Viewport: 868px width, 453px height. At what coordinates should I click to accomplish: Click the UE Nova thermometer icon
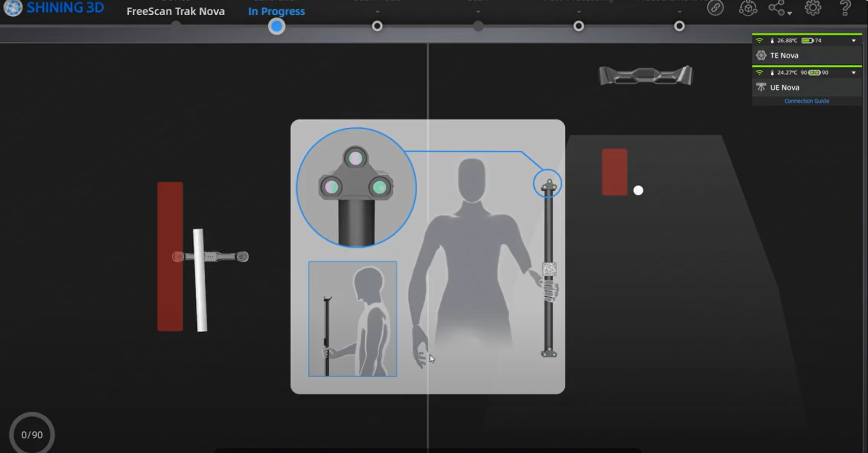(x=772, y=72)
